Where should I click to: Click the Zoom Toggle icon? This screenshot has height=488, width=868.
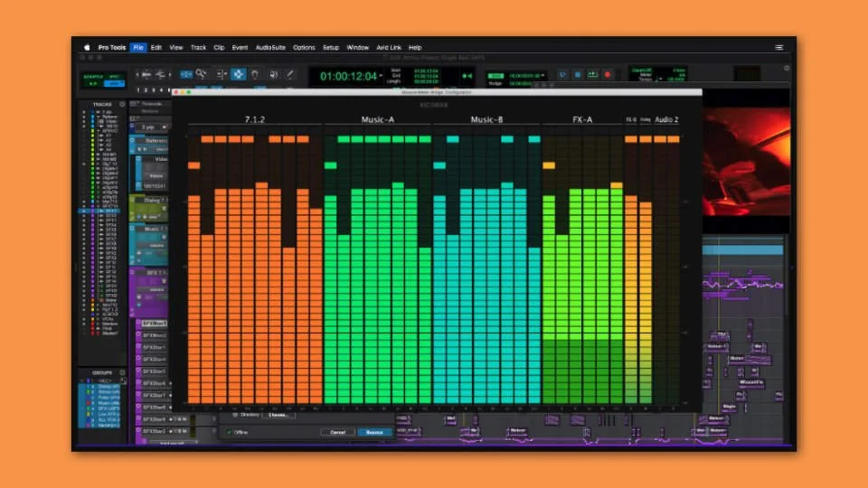186,74
